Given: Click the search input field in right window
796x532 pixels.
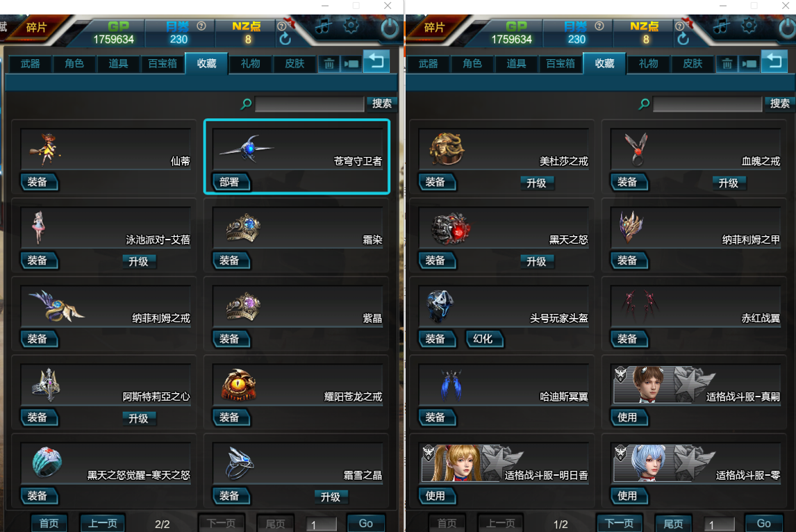Looking at the screenshot, I should coord(707,105).
